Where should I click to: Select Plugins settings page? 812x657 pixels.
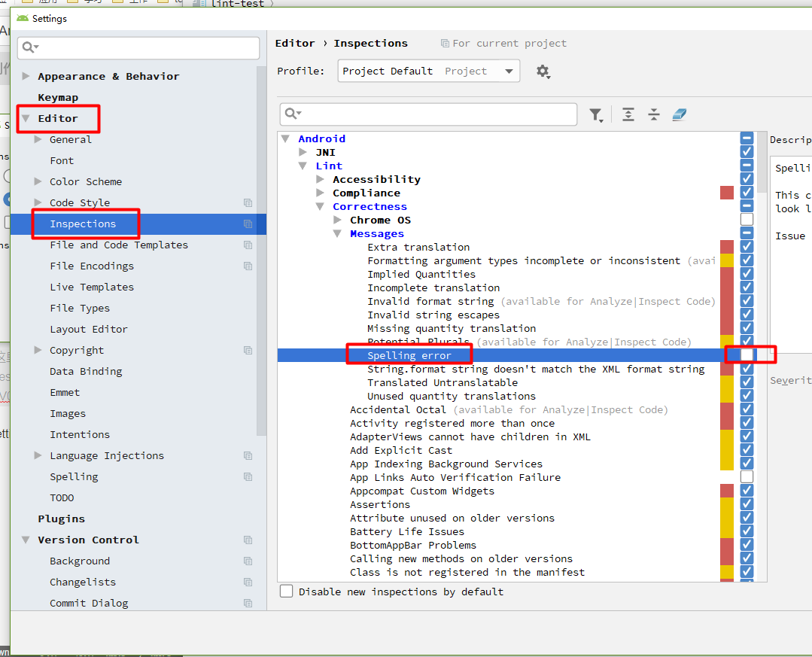pyautogui.click(x=61, y=519)
